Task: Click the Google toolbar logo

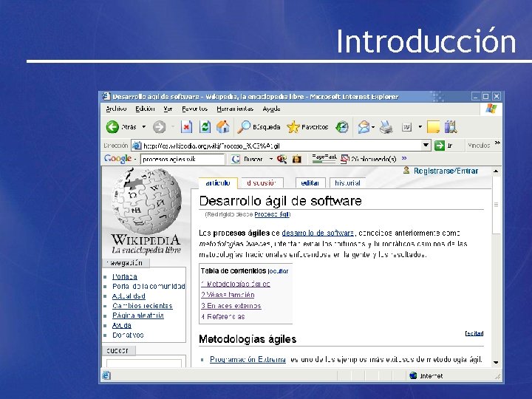Action: [x=117, y=158]
